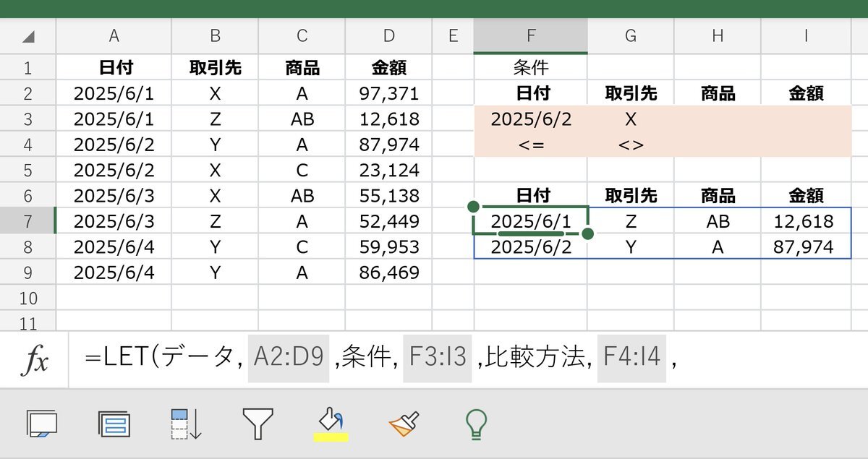Select column F header
This screenshot has width=868, height=459.
(x=531, y=35)
